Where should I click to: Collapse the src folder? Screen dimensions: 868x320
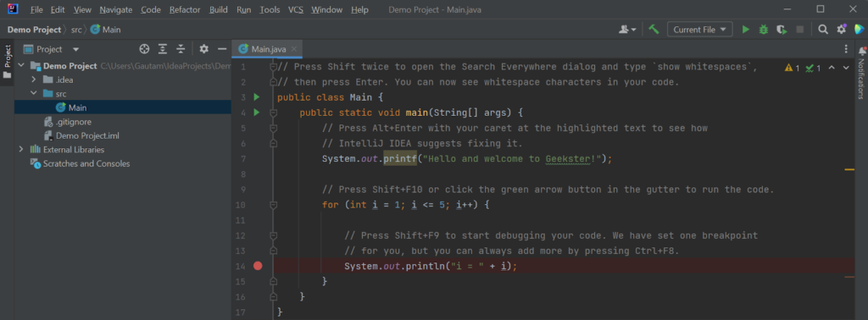(x=34, y=93)
